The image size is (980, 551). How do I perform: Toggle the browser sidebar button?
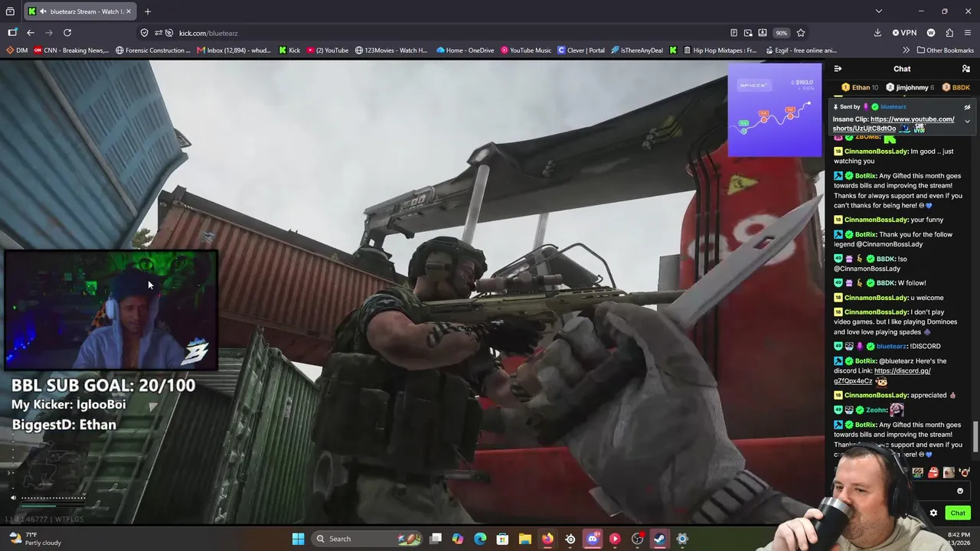coord(12,33)
